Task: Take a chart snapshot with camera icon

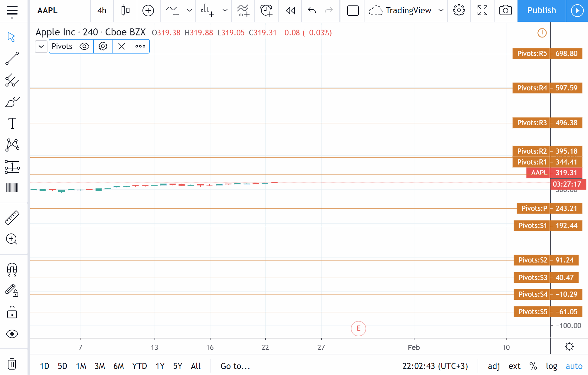Action: tap(505, 11)
